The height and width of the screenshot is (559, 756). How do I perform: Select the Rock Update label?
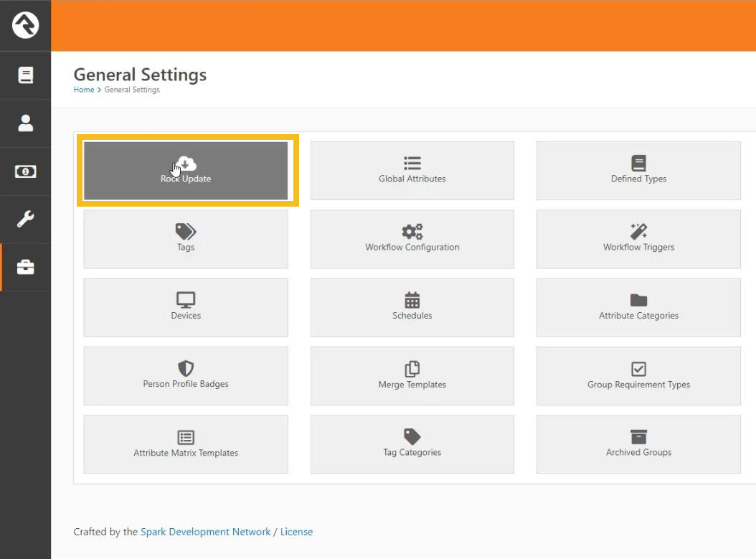(x=186, y=179)
